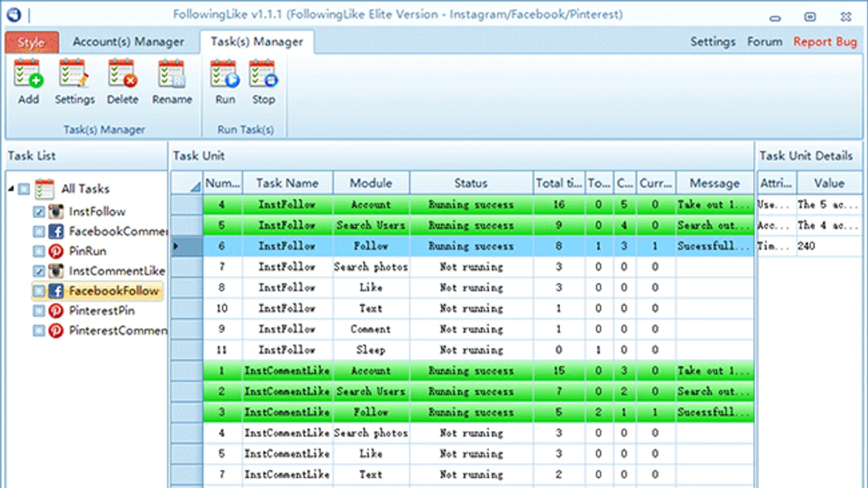Click the InstFollow Text module cell
This screenshot has height=488, width=868.
371,309
